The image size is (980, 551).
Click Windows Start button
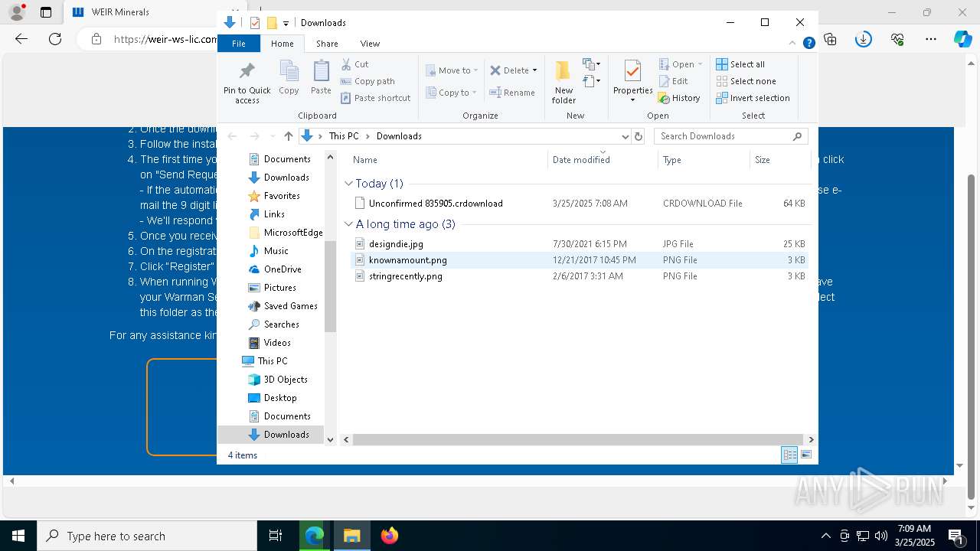click(18, 536)
